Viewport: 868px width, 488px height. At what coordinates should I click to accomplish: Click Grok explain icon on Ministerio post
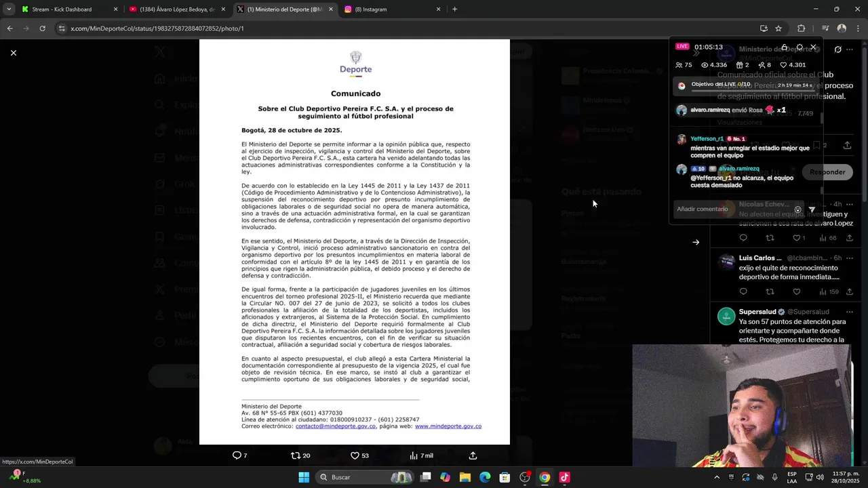(x=837, y=49)
